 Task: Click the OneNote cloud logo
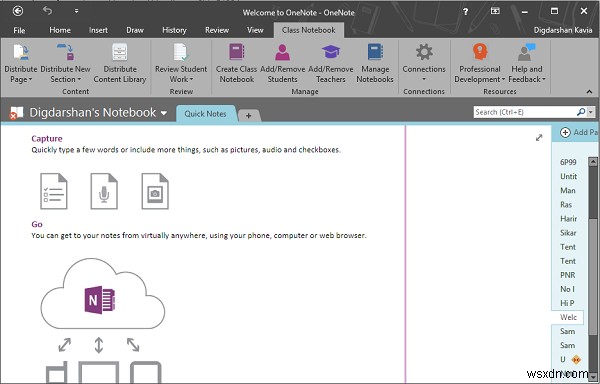point(100,299)
